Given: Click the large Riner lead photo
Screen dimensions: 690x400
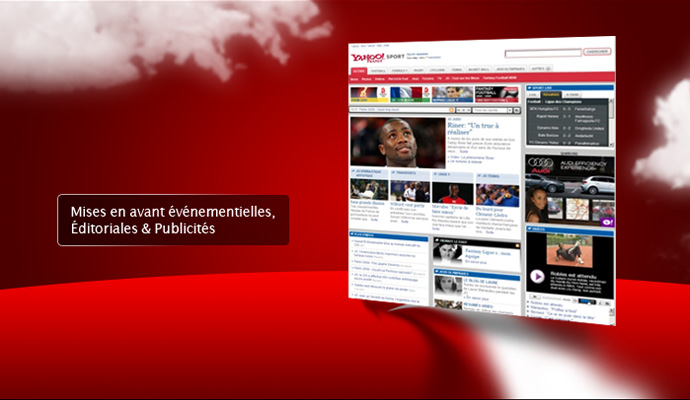Looking at the screenshot, I should 398,142.
